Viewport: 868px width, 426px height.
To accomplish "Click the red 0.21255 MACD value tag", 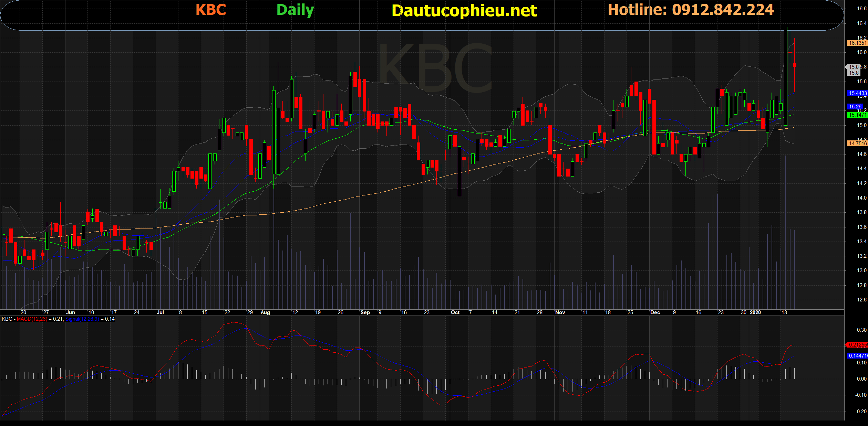I will point(857,344).
